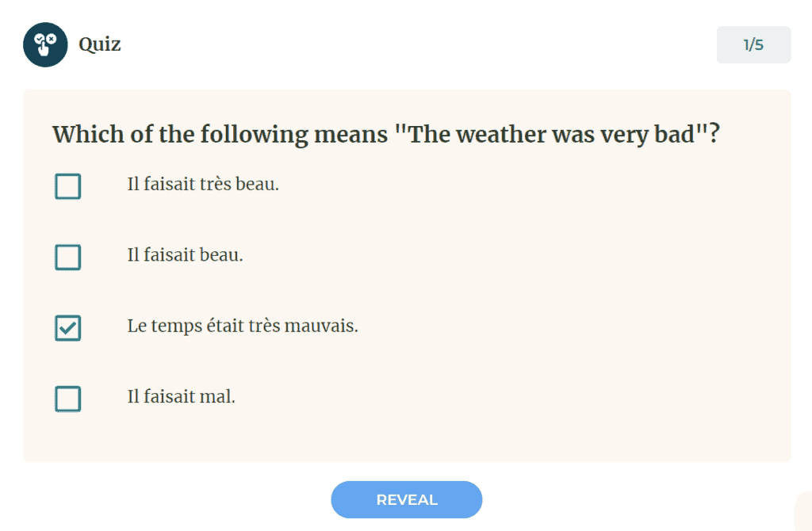Uncheck the "Le temps était très mauvais." checkbox
The image size is (812, 531).
68,327
